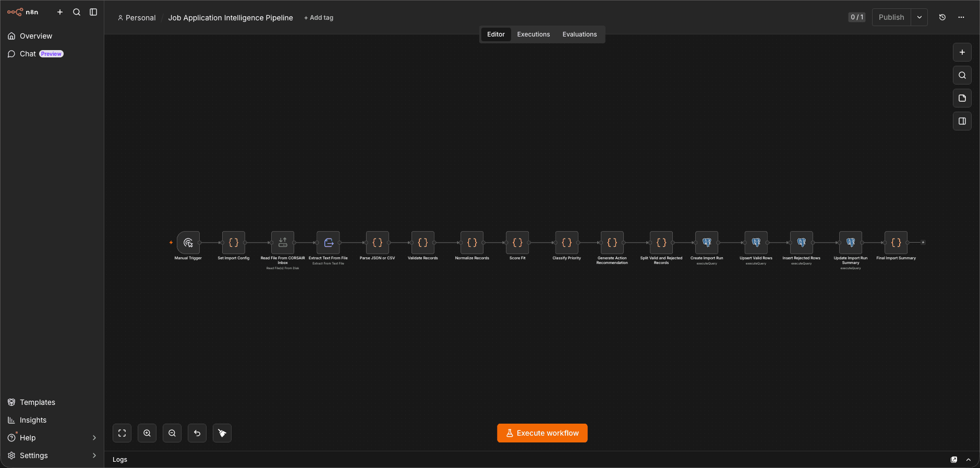Click the n8n logo
The image size is (980, 468).
pos(23,12)
